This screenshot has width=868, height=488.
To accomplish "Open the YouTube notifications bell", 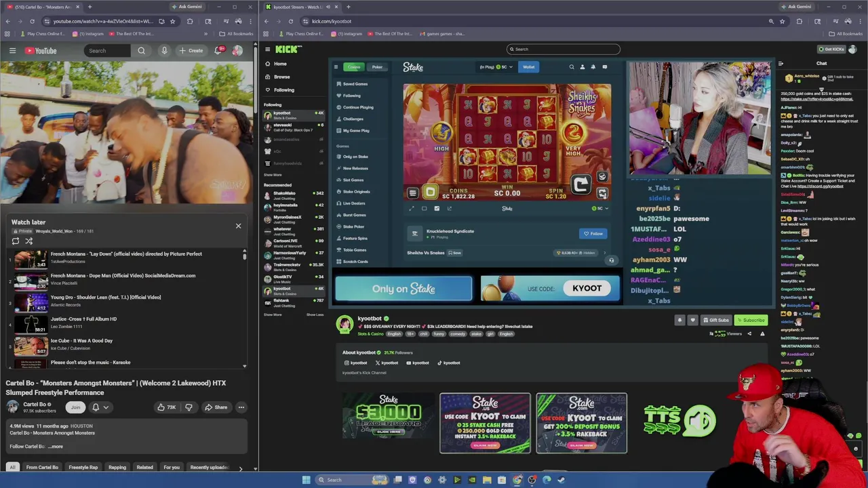I will click(219, 51).
